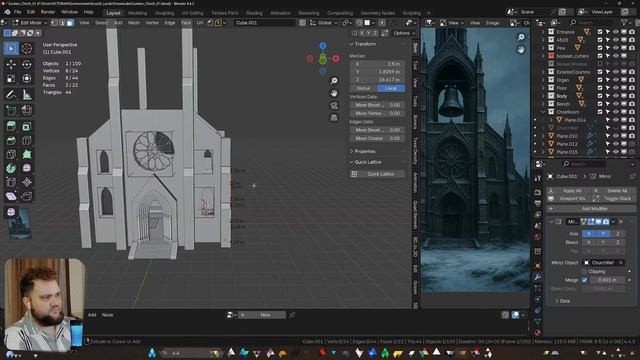Click the Z axis of navigation gizmo
Viewport: 640px width, 360px height.
pos(322,46)
